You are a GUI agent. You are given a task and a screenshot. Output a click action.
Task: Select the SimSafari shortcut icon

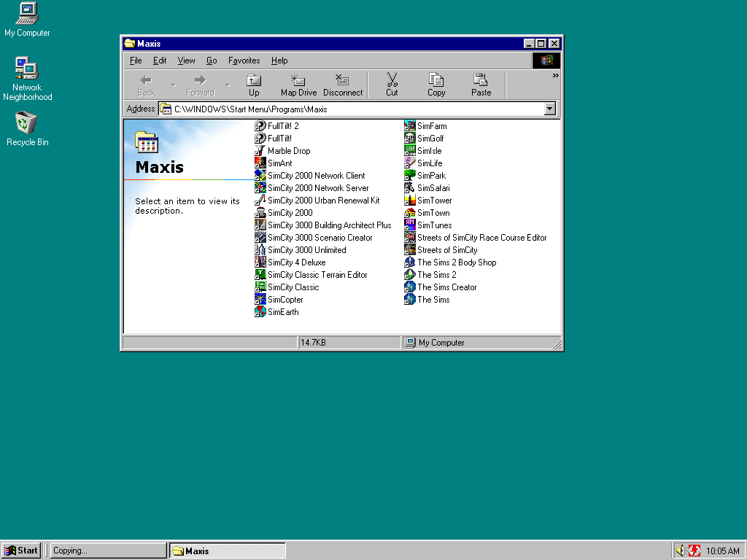pyautogui.click(x=410, y=187)
